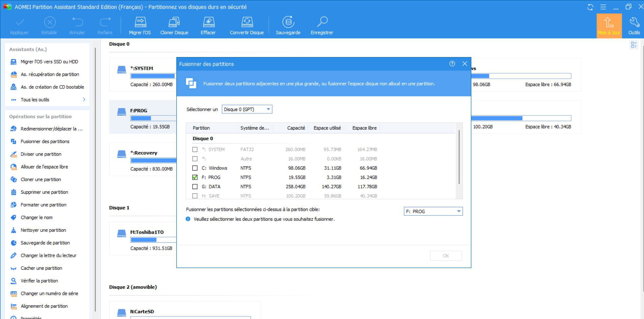This screenshot has height=319, width=644.
Task: Click the OK button in merge dialog
Action: 446,256
